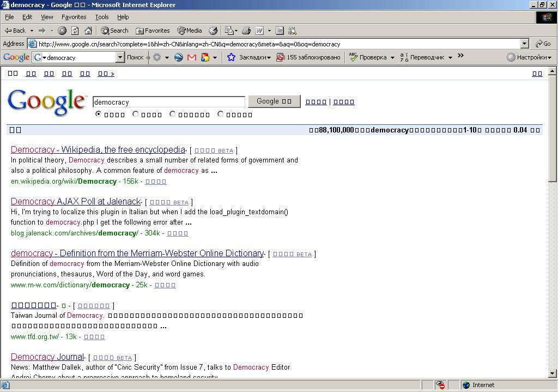This screenshot has height=392, width=558.
Task: Click the Refresh page icon
Action: pyautogui.click(x=75, y=31)
